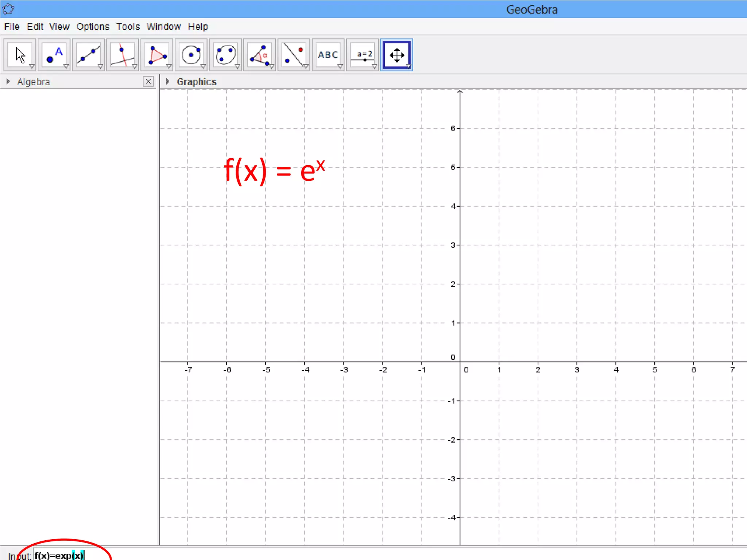The image size is (747, 560).
Task: Activate the Circle with Center tool
Action: [x=191, y=55]
